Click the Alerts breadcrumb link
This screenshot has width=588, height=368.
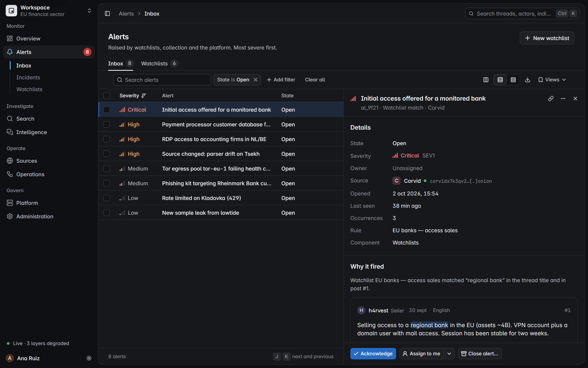(x=126, y=14)
